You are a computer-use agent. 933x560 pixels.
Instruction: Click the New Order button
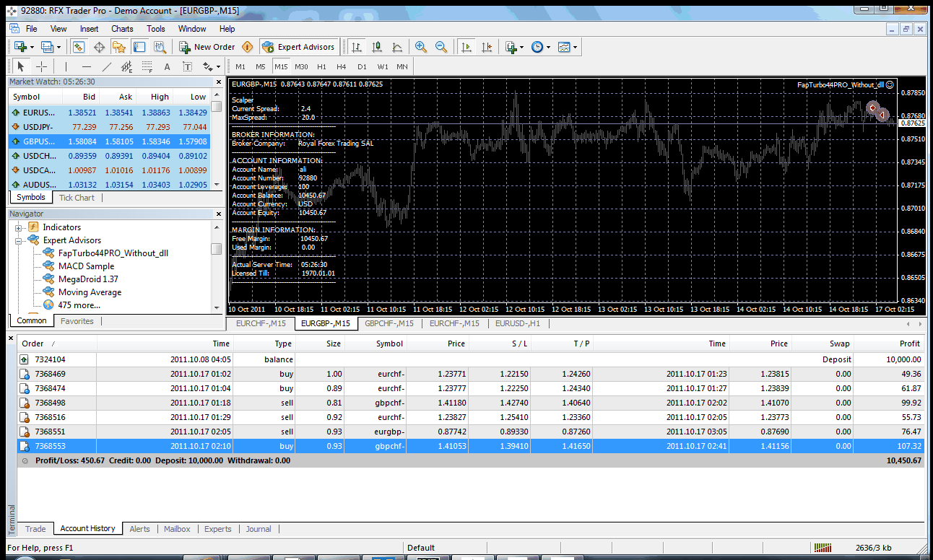[207, 47]
